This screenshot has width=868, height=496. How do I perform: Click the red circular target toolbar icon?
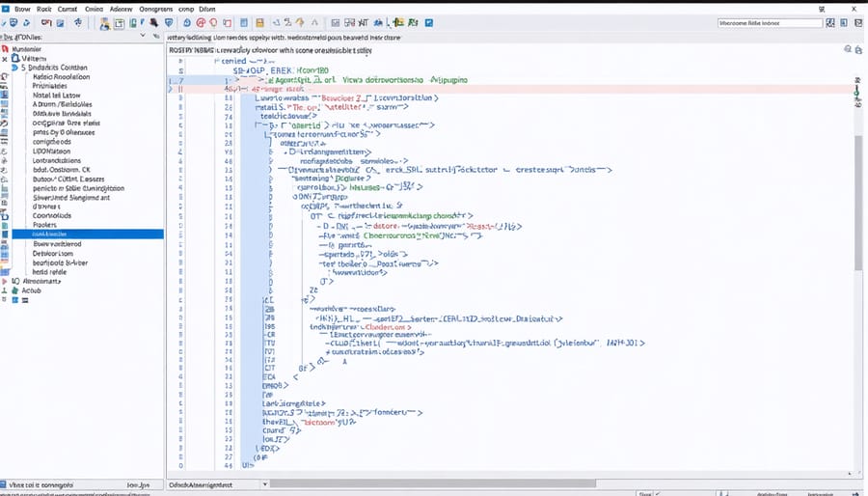click(x=201, y=23)
